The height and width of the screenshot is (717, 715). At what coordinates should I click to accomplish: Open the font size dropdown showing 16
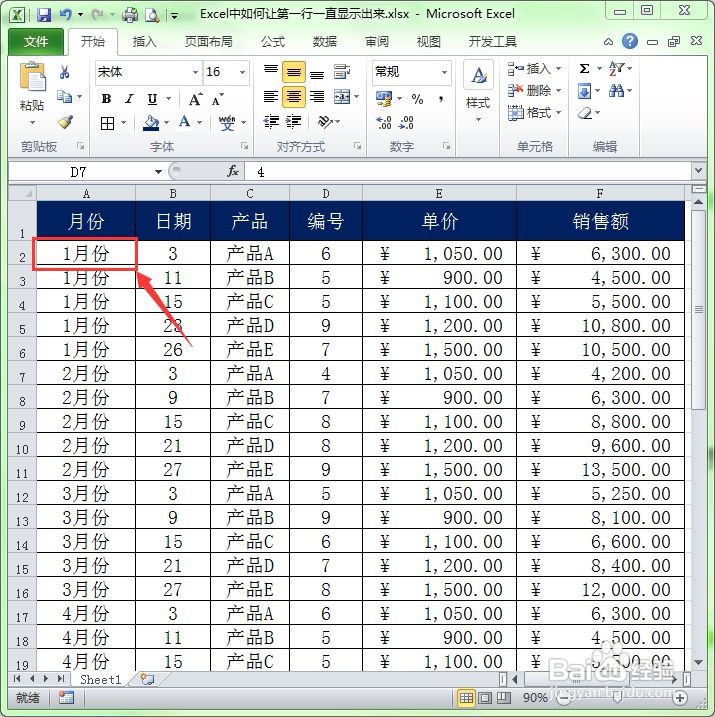(x=243, y=72)
